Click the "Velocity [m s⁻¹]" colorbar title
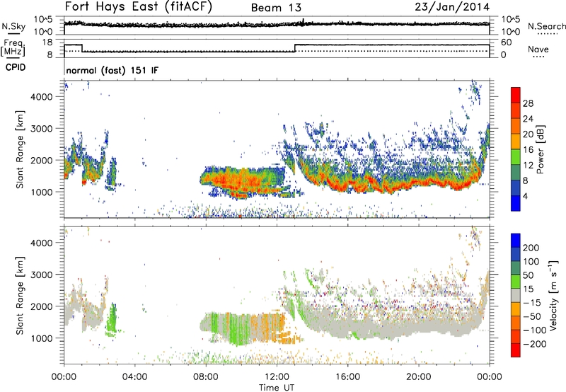This screenshot has height=392, width=566. point(553,295)
